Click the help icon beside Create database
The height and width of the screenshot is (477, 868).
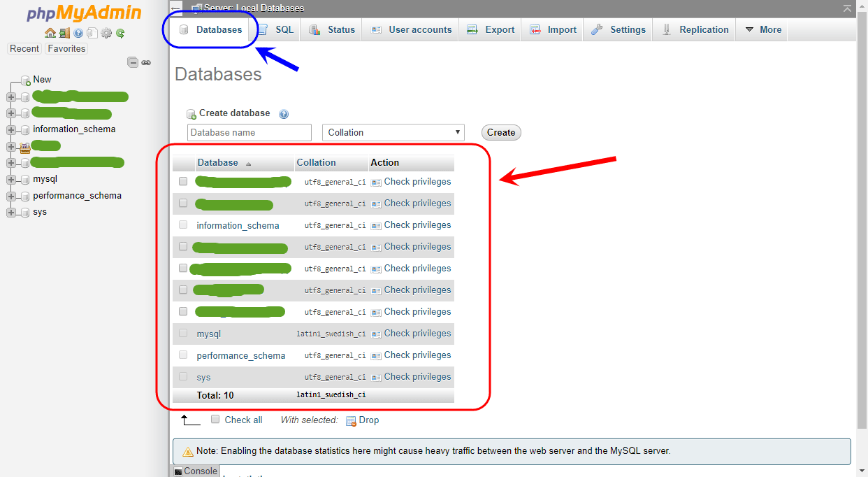tap(284, 114)
